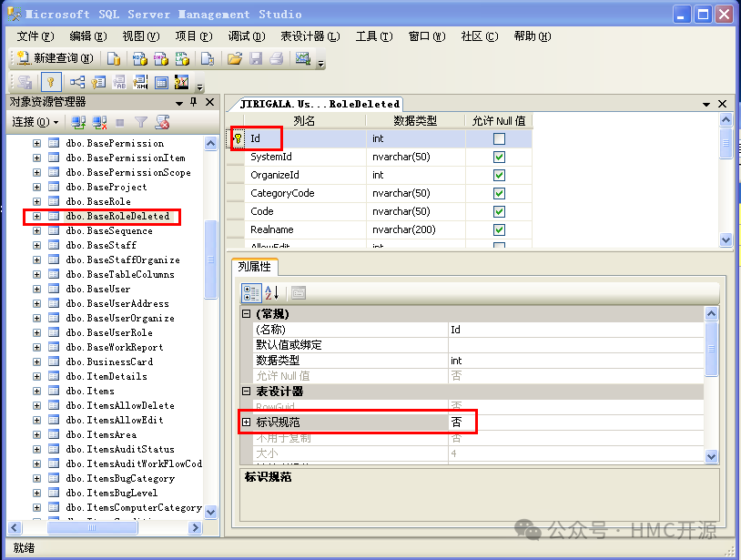Viewport: 741px width, 560px height.
Task: Open the 工具(T) menu
Action: pos(374,36)
